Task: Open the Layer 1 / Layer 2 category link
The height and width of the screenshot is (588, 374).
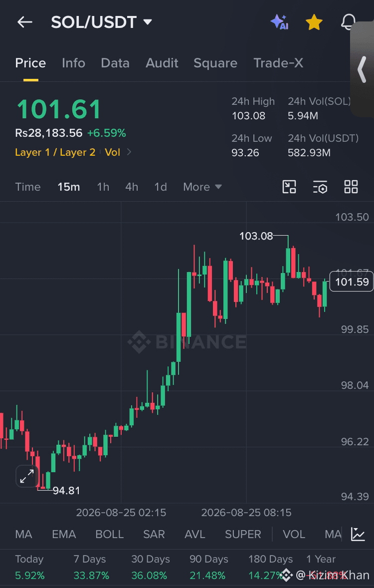Action: (x=55, y=152)
